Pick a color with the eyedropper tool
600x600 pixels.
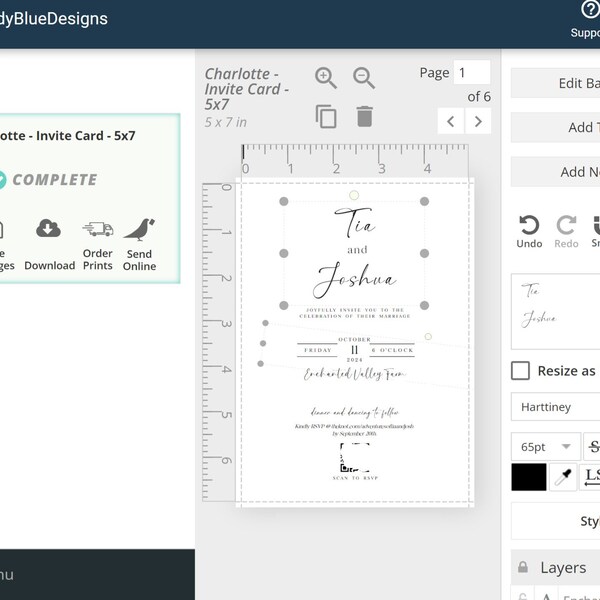[x=563, y=477]
